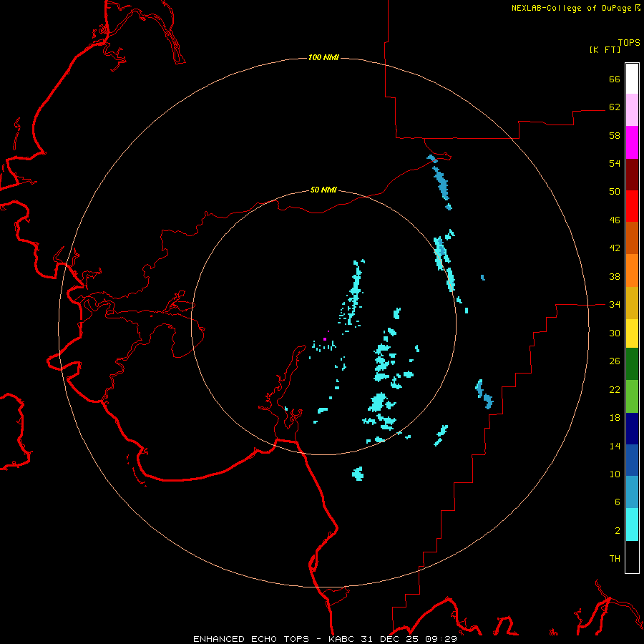Click the 'TH' legend label
This screenshot has width=644, height=644.
[615, 559]
